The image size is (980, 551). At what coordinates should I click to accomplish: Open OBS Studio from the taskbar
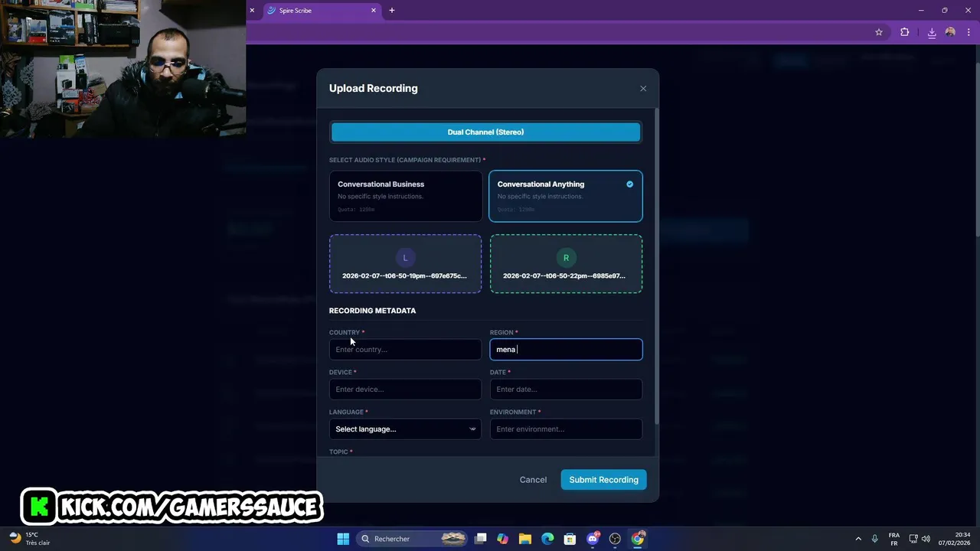pos(615,539)
